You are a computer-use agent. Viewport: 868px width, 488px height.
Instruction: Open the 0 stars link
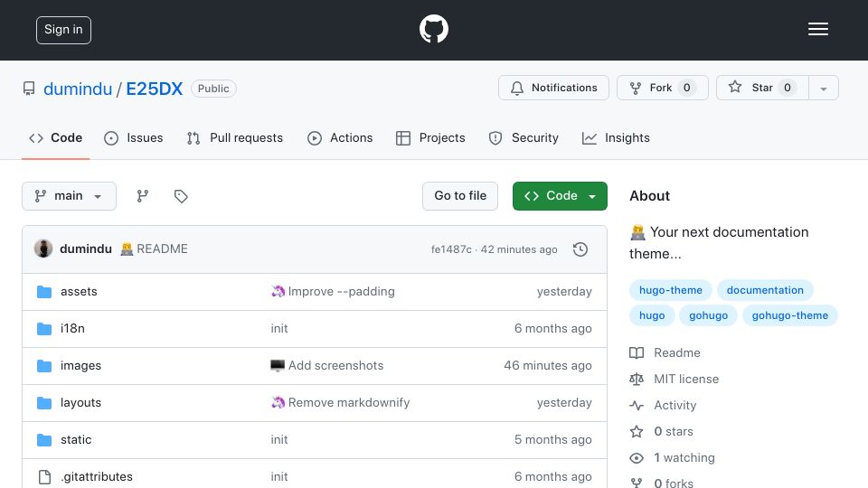tap(673, 432)
